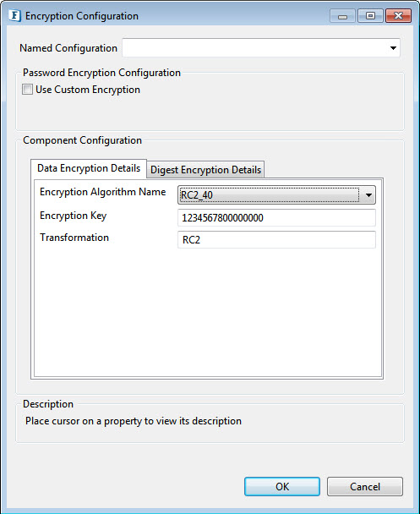The image size is (420, 514).
Task: Click the OK button
Action: pos(282,486)
